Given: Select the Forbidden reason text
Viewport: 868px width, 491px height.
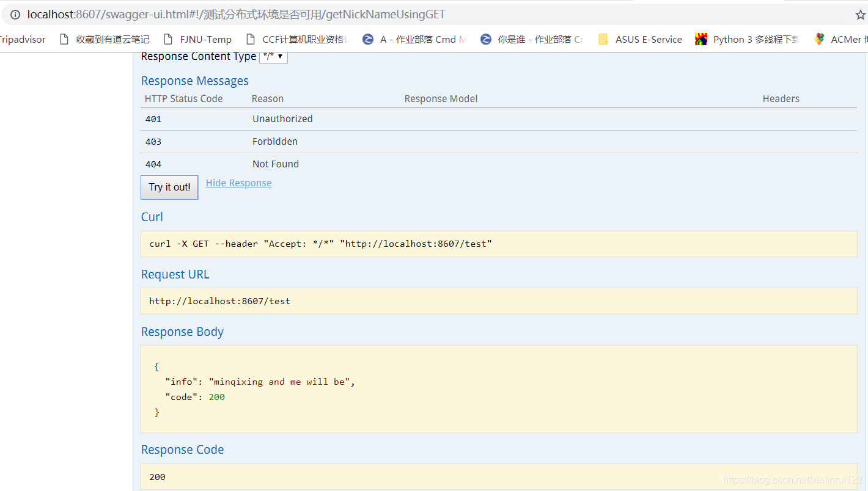Looking at the screenshot, I should [x=275, y=142].
